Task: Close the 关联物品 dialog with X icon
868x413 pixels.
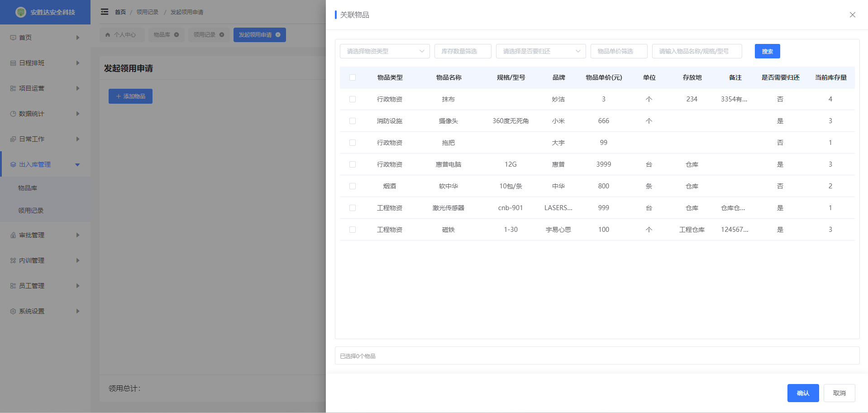Action: click(x=852, y=15)
